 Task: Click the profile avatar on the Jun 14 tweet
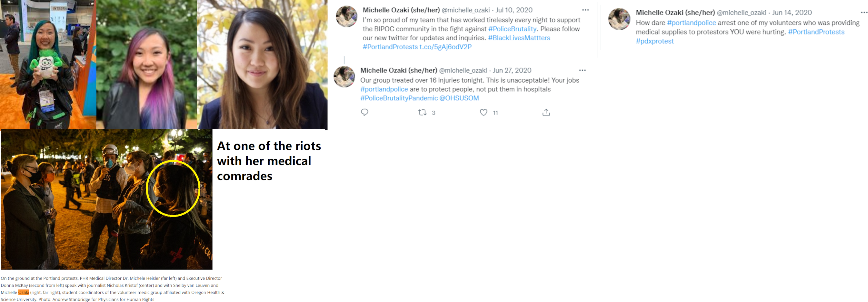click(619, 19)
